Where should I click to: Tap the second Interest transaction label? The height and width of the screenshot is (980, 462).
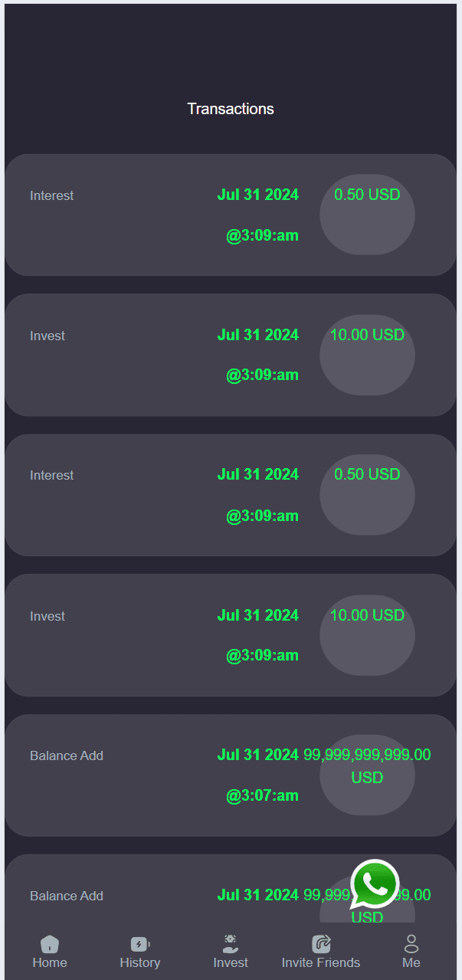51,475
